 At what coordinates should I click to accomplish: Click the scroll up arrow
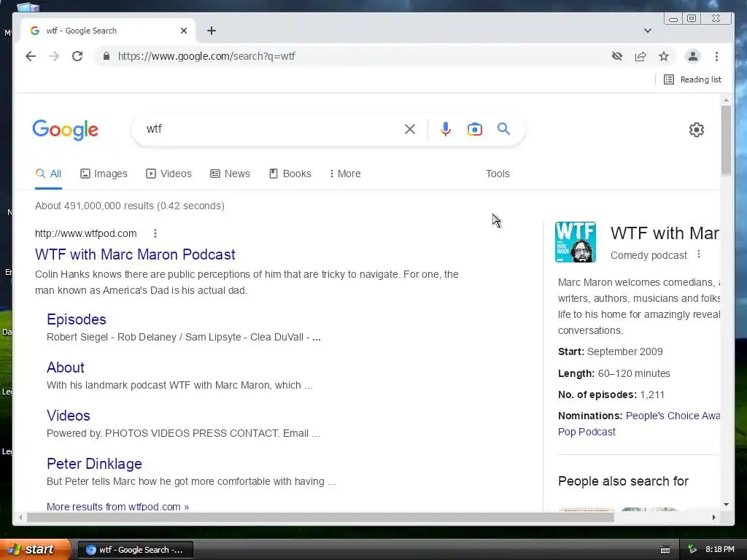coord(726,100)
